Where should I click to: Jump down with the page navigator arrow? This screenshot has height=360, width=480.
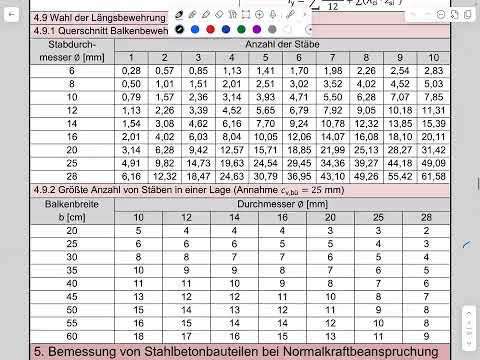469,342
